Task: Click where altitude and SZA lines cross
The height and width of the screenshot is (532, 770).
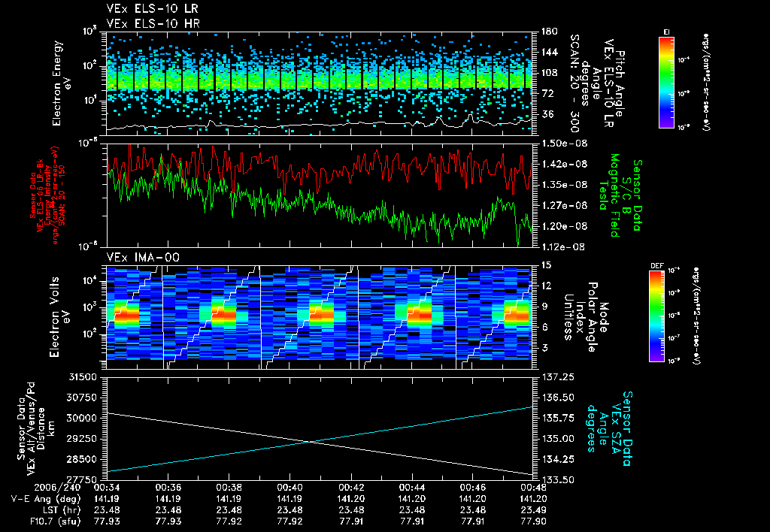Action: pos(309,442)
